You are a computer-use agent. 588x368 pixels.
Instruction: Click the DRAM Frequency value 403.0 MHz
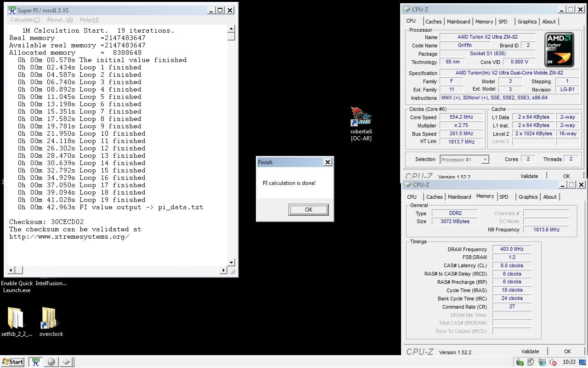[512, 249]
